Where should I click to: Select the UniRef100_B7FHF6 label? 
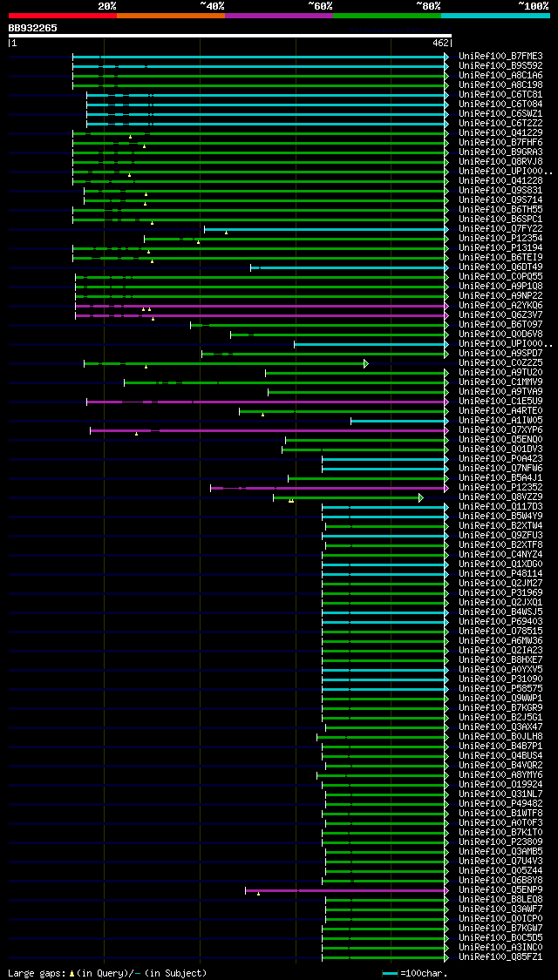point(500,143)
